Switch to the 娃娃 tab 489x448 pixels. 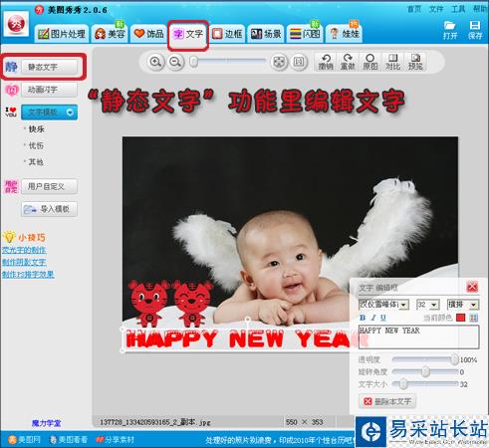344,34
